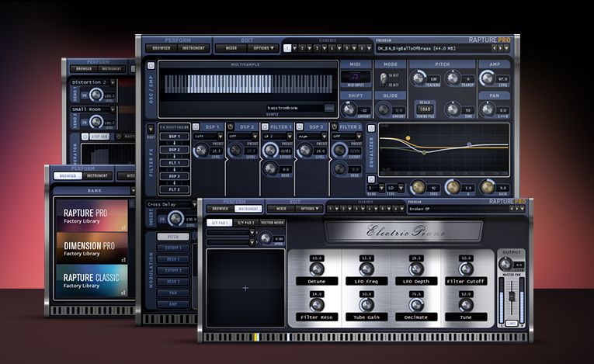Click Limit button in Output section
This screenshot has width=594, height=364.
[x=512, y=323]
